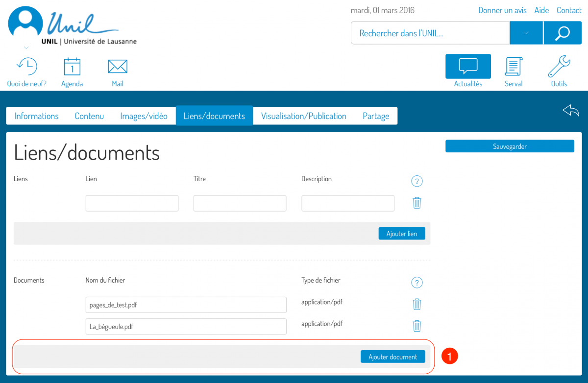Open the Outils wrench icon
The image size is (588, 383).
(x=559, y=67)
